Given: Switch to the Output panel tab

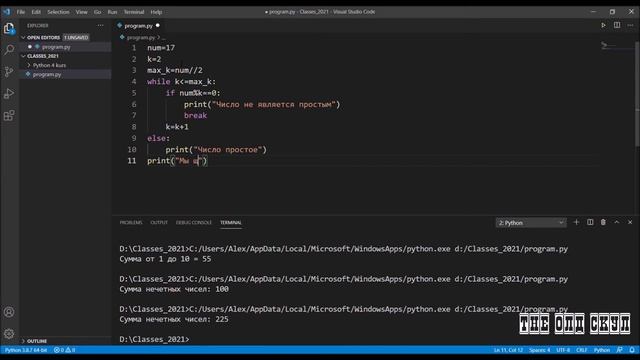Looking at the screenshot, I should pos(159,222).
